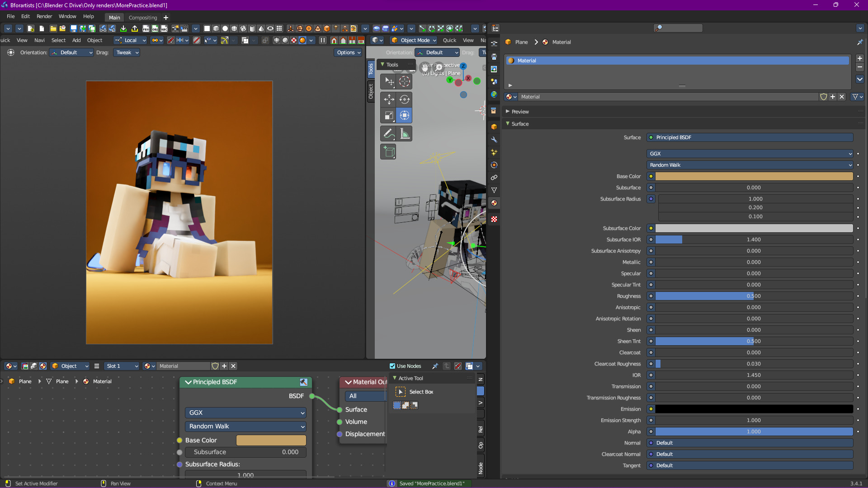
Task: Toggle fake user shield for Material
Action: click(x=824, y=97)
